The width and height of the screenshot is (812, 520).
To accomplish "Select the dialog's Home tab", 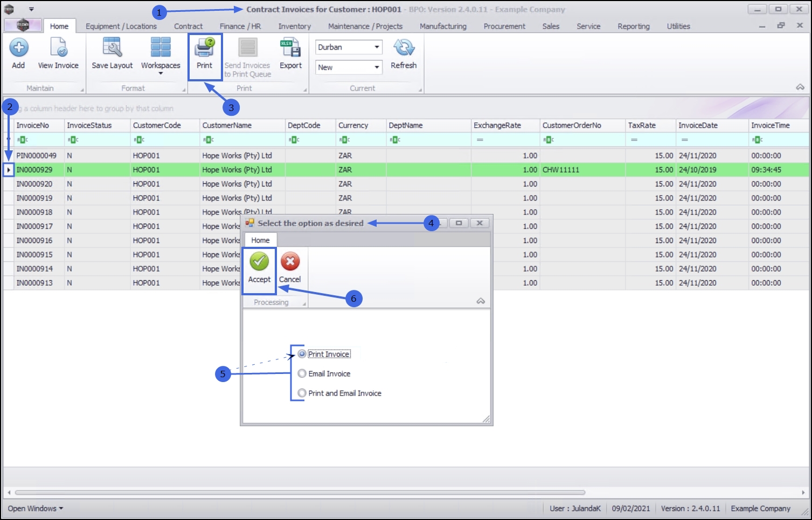I will click(261, 240).
